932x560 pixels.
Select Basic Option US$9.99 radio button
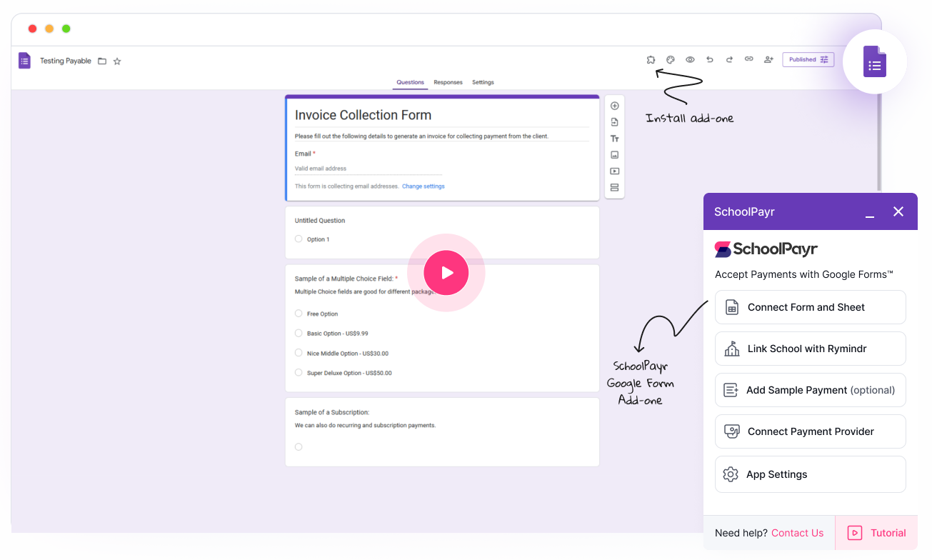click(299, 333)
